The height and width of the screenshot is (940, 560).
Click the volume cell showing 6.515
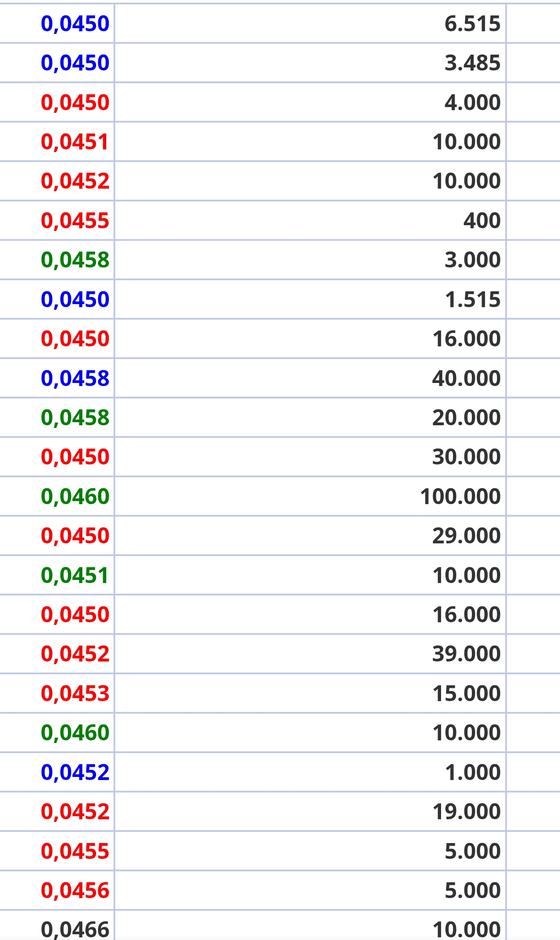click(x=472, y=24)
